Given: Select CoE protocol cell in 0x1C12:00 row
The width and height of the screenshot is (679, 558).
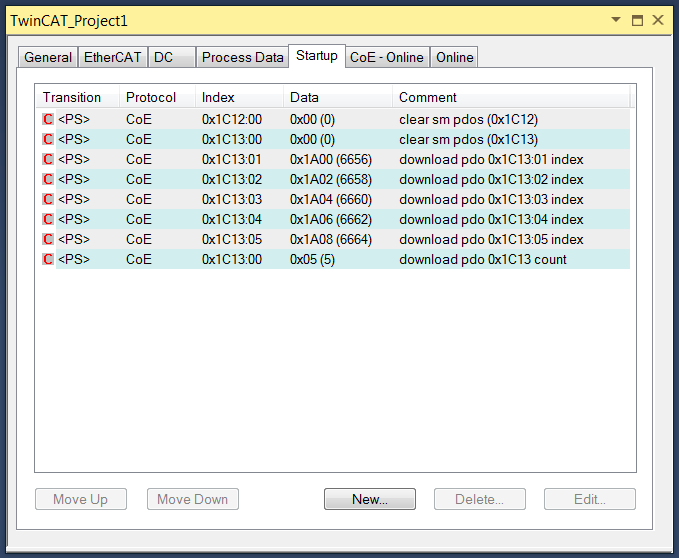Looking at the screenshot, I should (139, 119).
